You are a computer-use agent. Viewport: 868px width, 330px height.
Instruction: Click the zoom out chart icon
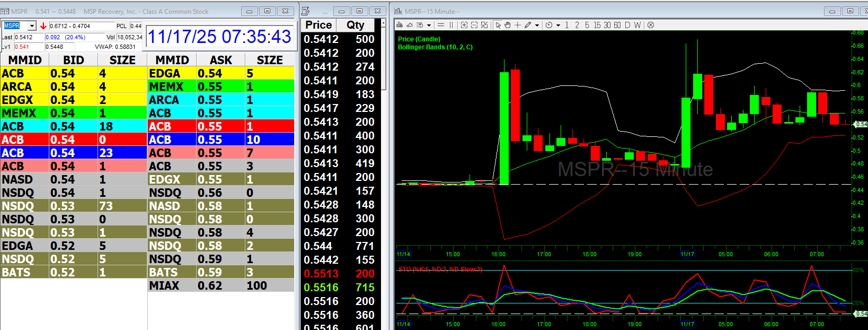click(474, 25)
